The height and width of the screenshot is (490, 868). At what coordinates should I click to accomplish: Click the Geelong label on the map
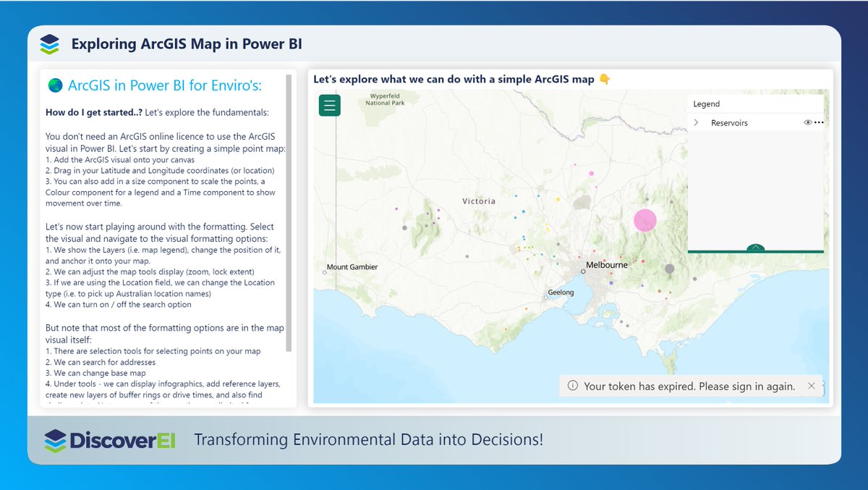tap(561, 292)
